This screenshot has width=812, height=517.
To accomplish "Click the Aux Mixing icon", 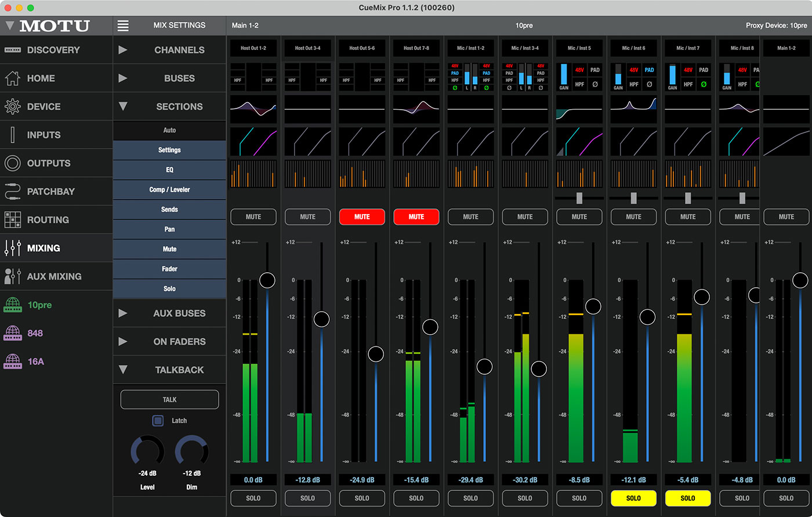I will tap(13, 277).
